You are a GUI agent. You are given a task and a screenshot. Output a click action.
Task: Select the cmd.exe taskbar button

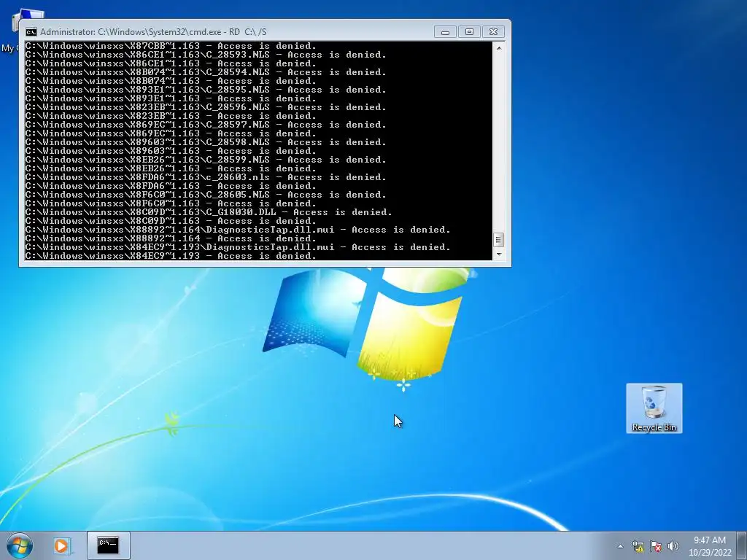108,545
